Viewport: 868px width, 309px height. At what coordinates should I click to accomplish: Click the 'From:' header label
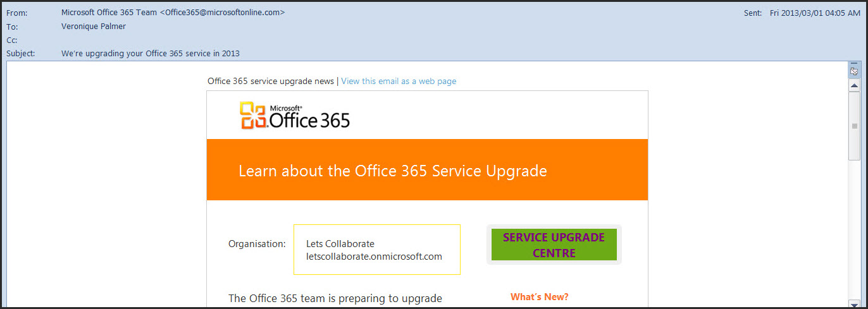point(16,13)
